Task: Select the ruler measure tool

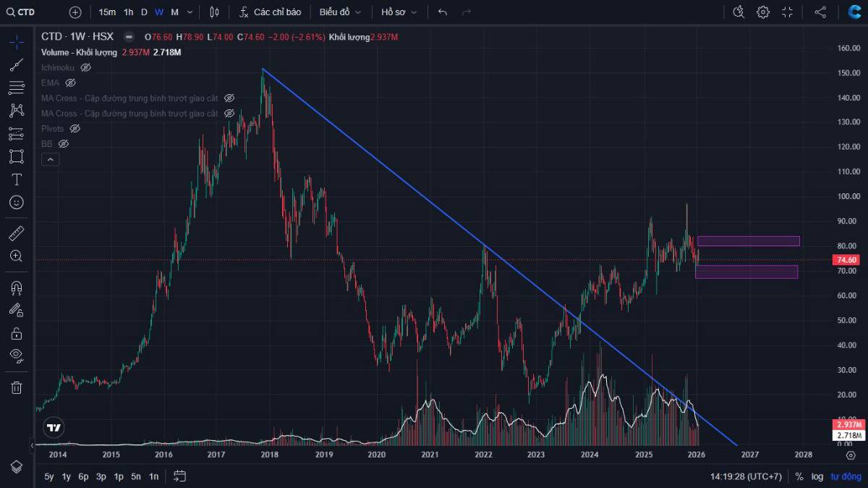Action: 16,233
